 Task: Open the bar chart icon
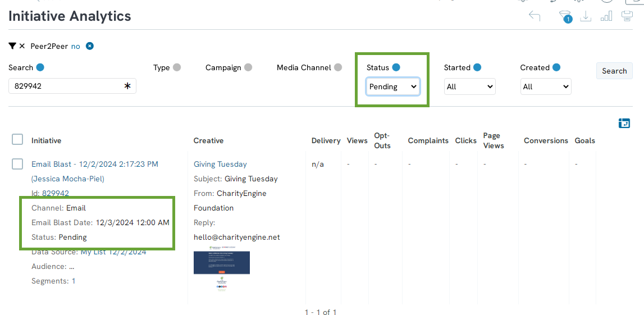click(x=606, y=16)
